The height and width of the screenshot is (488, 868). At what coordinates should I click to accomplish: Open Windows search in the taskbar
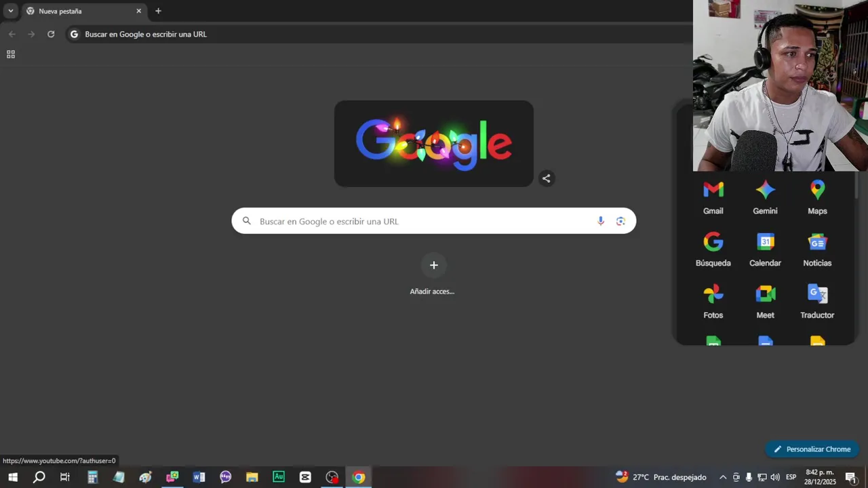(39, 477)
